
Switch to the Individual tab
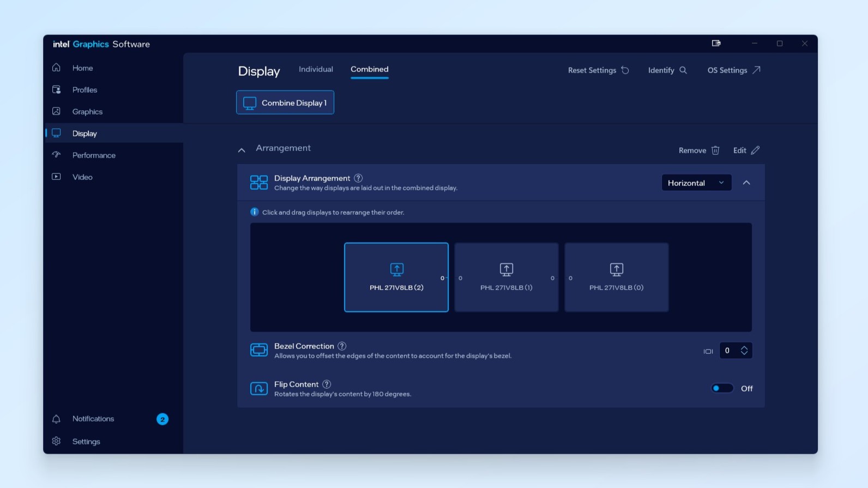point(316,69)
